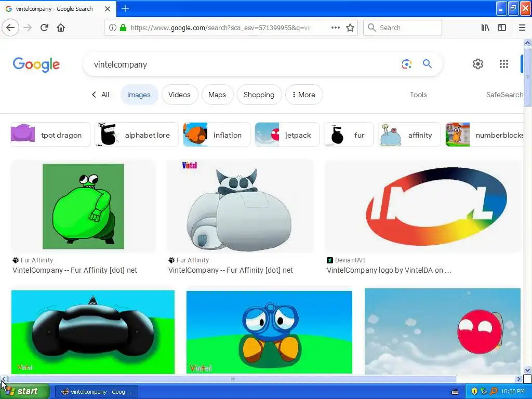Screen dimensions: 532x399
Task: Go back with the browser back arrow
Action: pos(10,28)
